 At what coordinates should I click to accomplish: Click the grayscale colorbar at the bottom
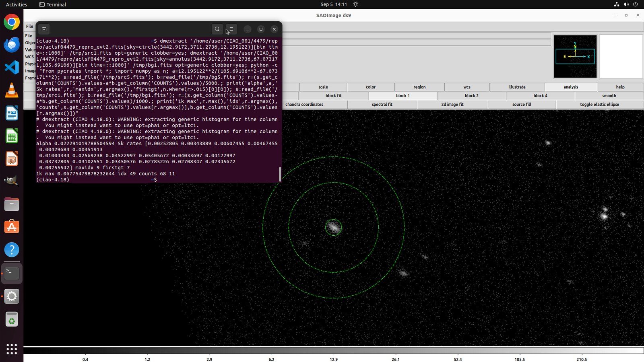334,351
